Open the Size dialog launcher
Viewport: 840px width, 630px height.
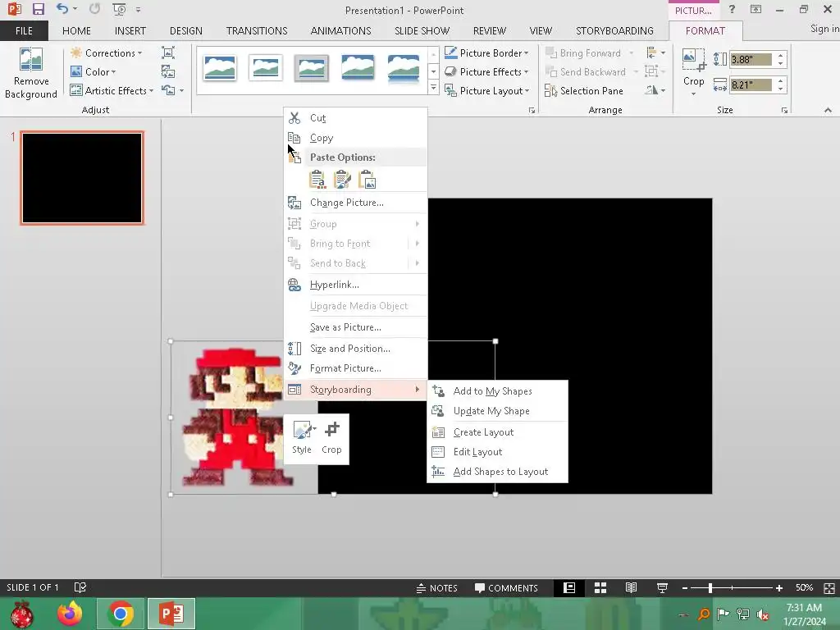[784, 111]
